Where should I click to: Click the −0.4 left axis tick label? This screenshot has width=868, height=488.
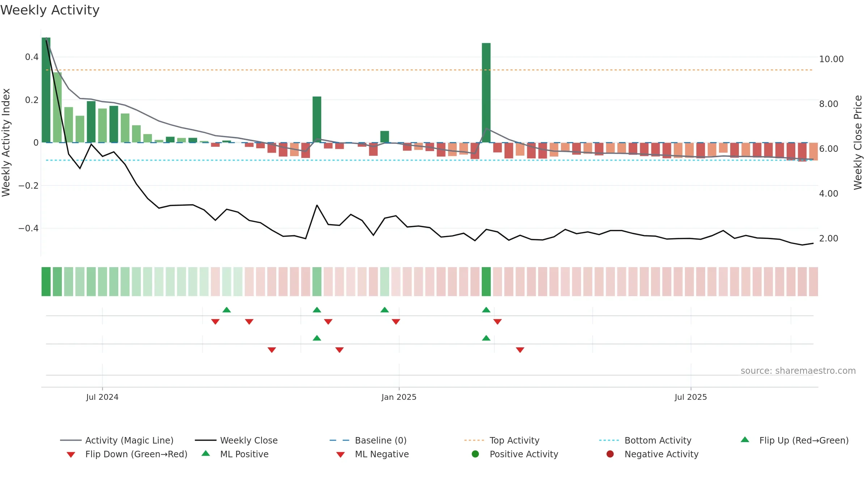point(29,228)
